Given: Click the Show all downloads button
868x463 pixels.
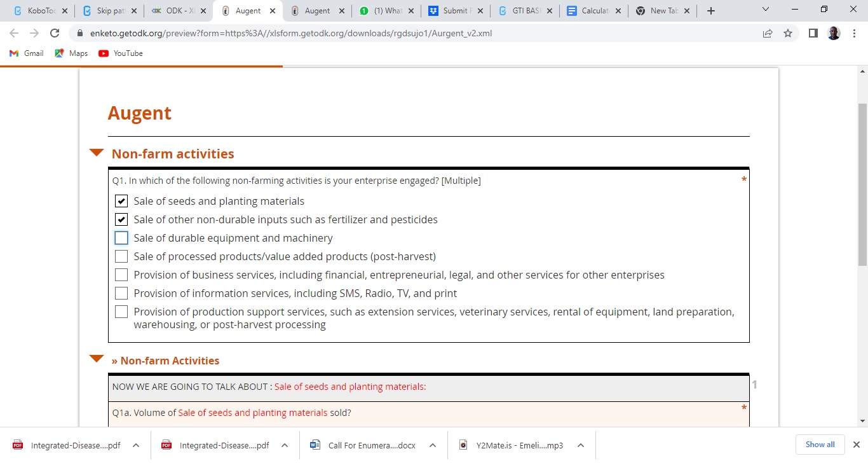Looking at the screenshot, I should point(820,445).
